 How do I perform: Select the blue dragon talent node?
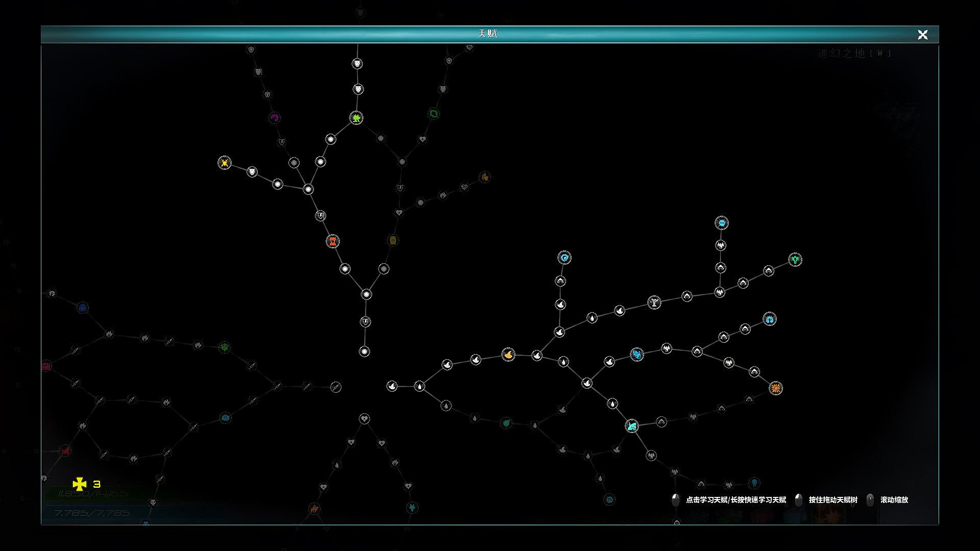pyautogui.click(x=636, y=354)
